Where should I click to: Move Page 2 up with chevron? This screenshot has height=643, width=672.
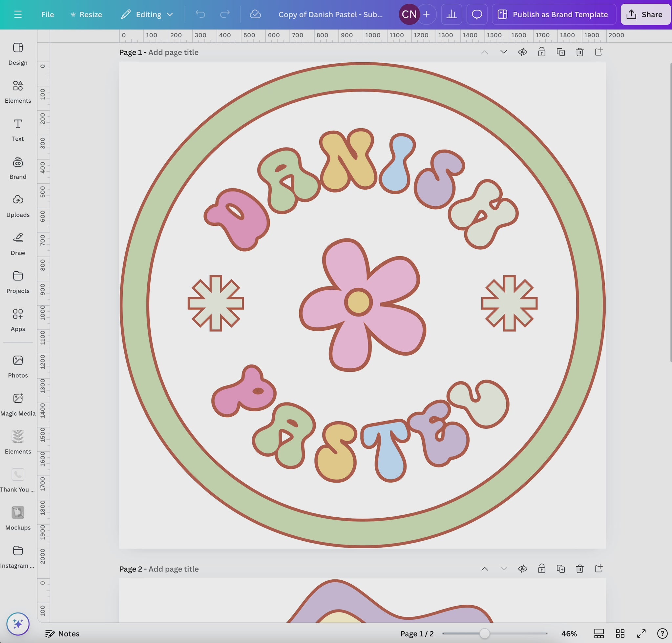point(484,569)
